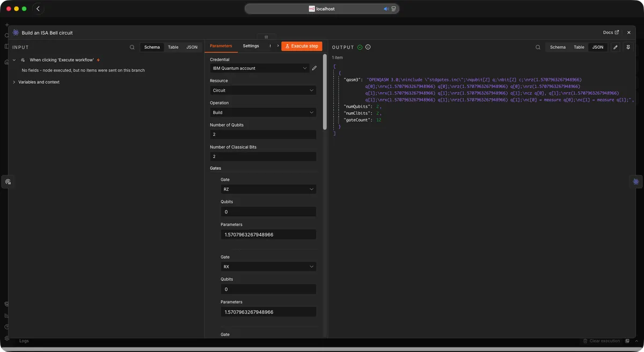644x352 pixels.
Task: Click the localhost address bar
Action: click(322, 9)
